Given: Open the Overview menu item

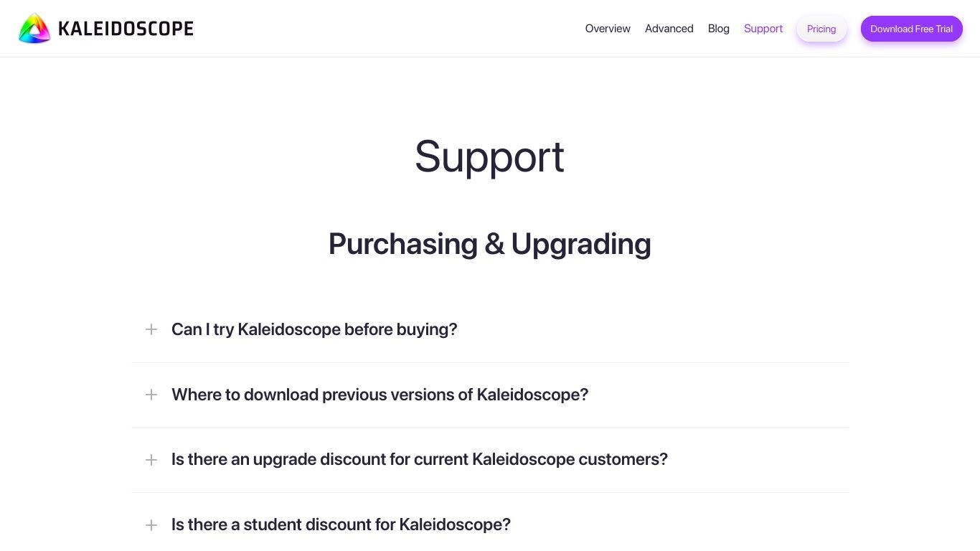Looking at the screenshot, I should 608,29.
